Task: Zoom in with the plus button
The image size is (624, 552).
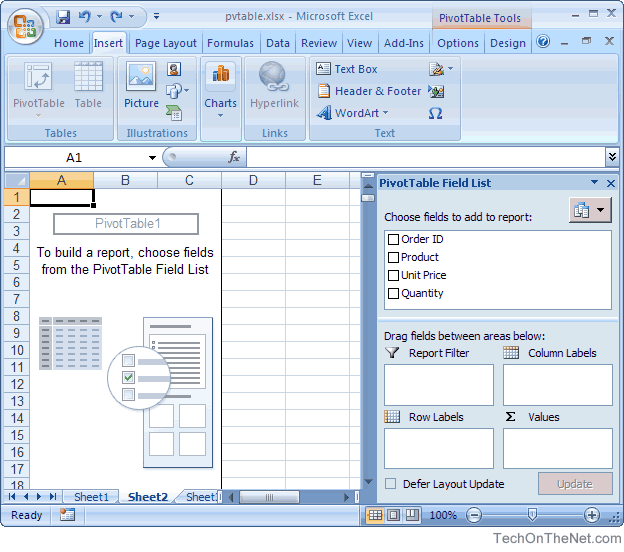Action: pos(592,515)
